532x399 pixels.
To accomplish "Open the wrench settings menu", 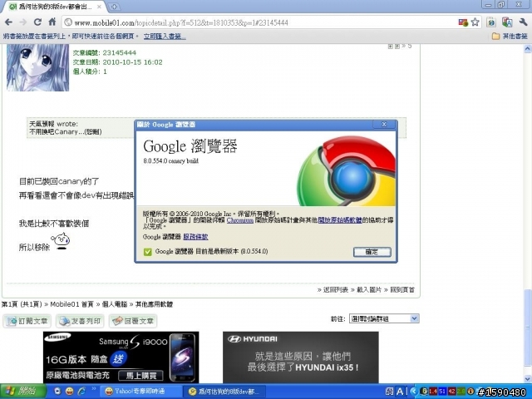I will pyautogui.click(x=523, y=22).
